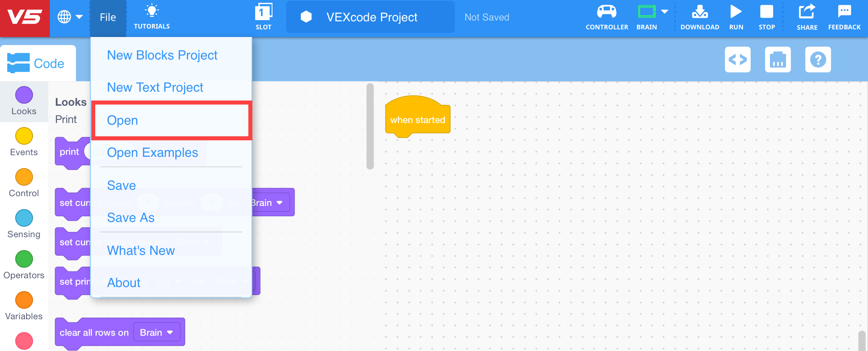The image size is (868, 351).
Task: Open the code viewer angle-brackets icon
Action: 738,60
